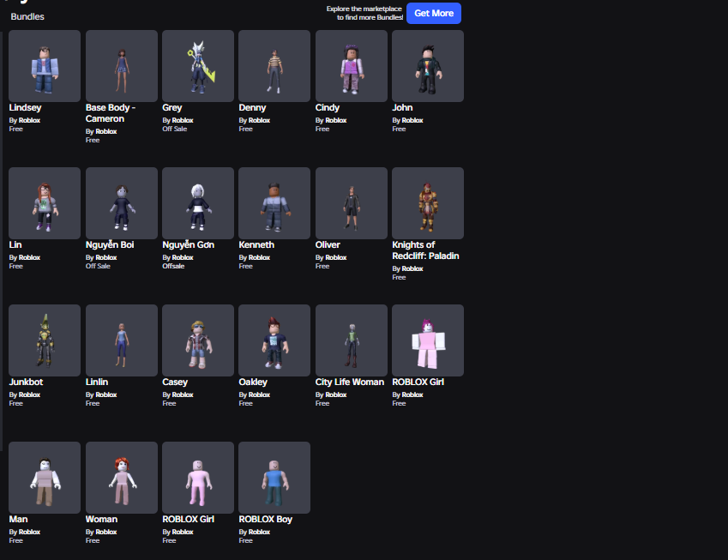Choose the John bundle avatar image
Screen dimensions: 728x560
tap(428, 66)
